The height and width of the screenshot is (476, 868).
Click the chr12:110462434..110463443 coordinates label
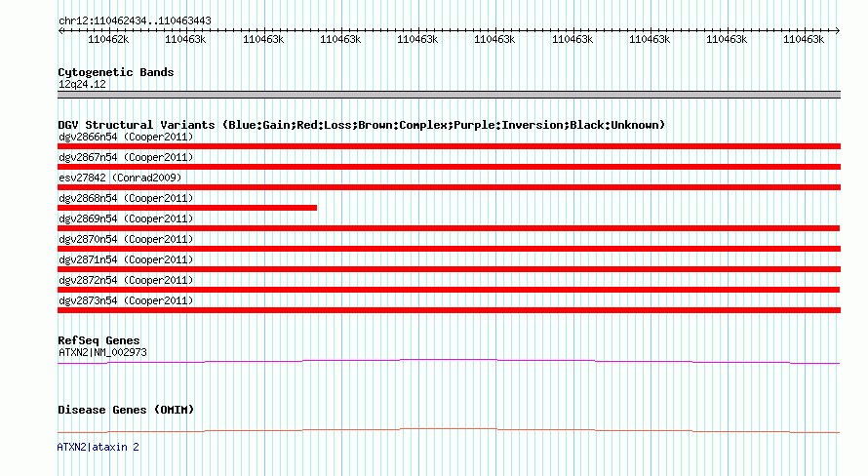point(135,20)
